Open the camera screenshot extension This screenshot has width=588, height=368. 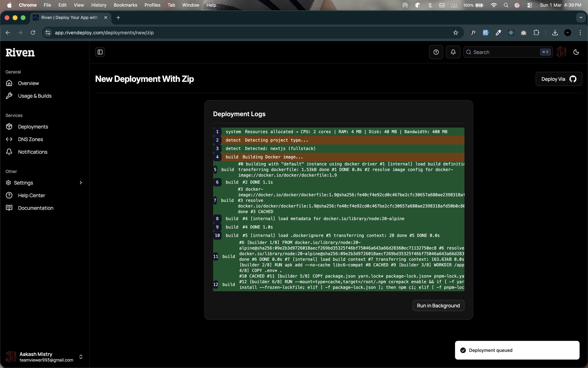pos(524,33)
